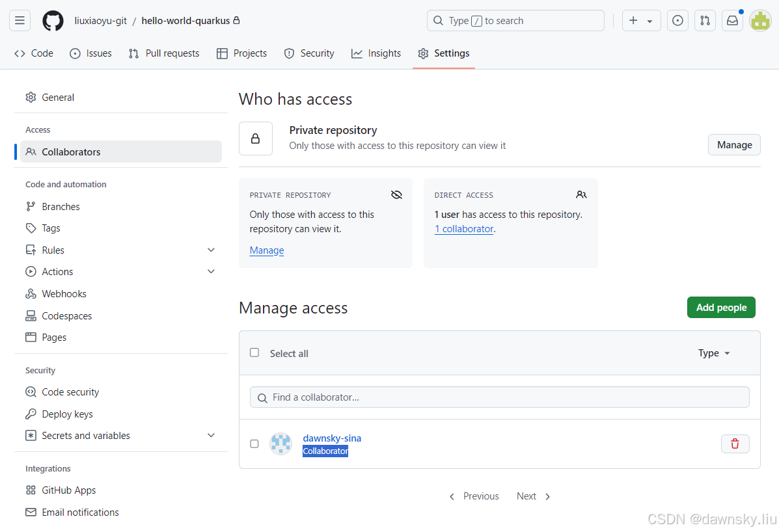The height and width of the screenshot is (532, 779).
Task: Check the dawnsky-sina row checkbox
Action: [x=254, y=444]
